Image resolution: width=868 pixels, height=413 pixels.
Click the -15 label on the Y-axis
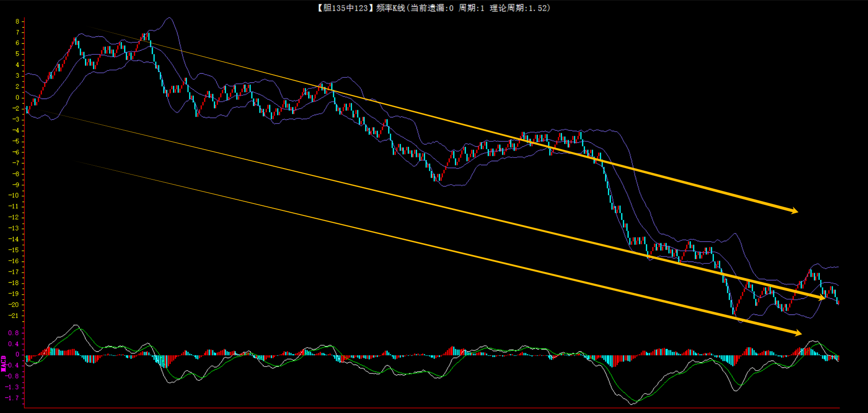coord(14,250)
